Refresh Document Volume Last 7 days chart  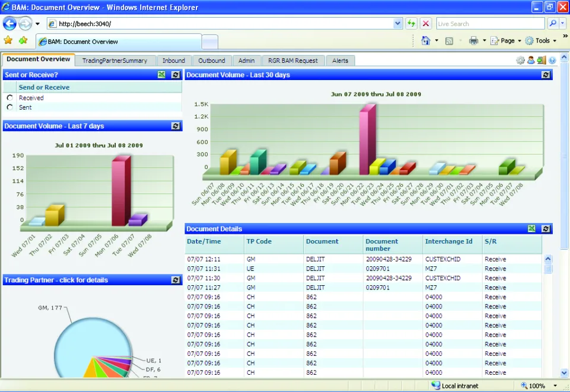pos(176,126)
